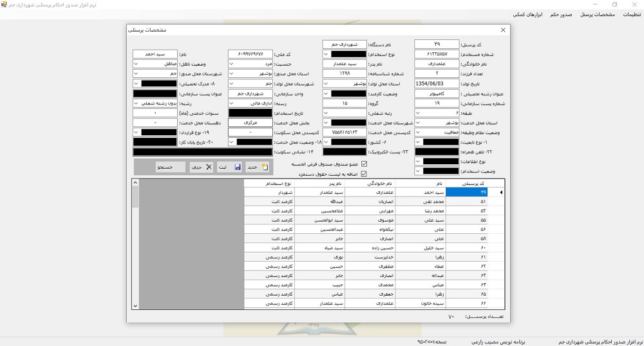This screenshot has height=346, width=644.
Task: Click the scroll-up arrow of the personnel grid
Action: click(x=135, y=183)
